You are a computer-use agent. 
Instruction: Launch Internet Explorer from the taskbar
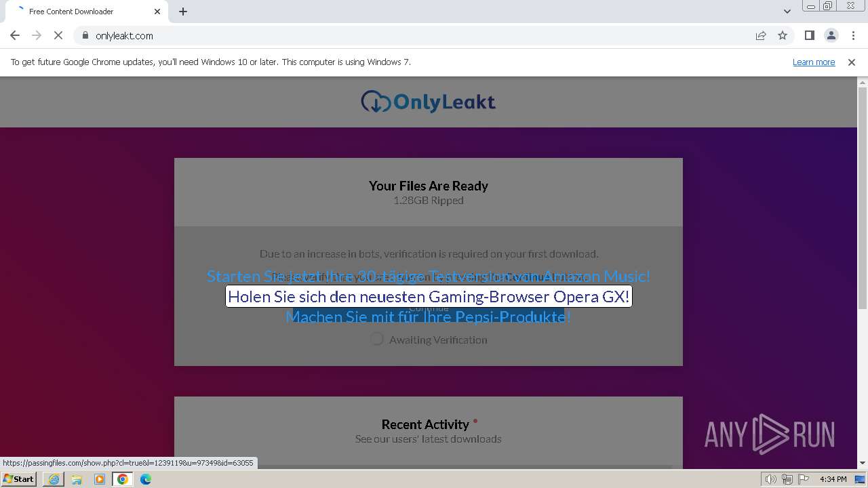pyautogui.click(x=54, y=479)
